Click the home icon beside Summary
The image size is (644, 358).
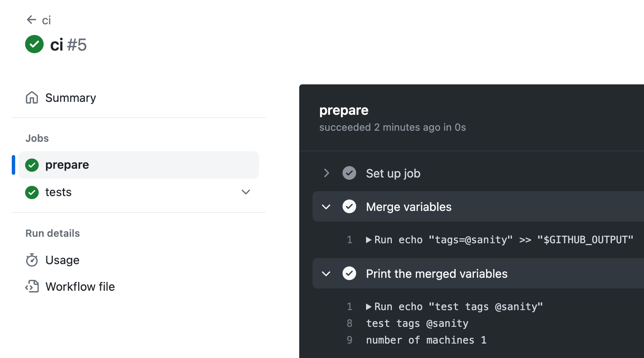[32, 98]
